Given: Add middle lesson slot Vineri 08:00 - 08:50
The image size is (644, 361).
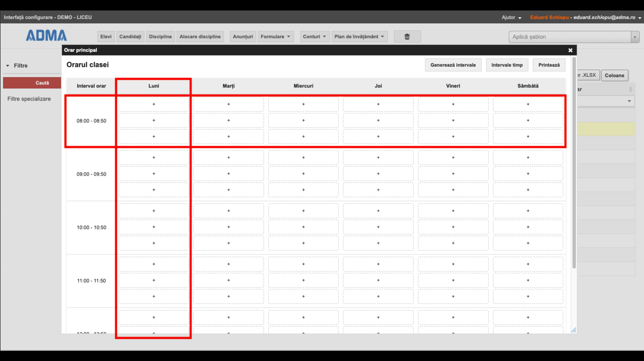Looking at the screenshot, I should click(453, 120).
